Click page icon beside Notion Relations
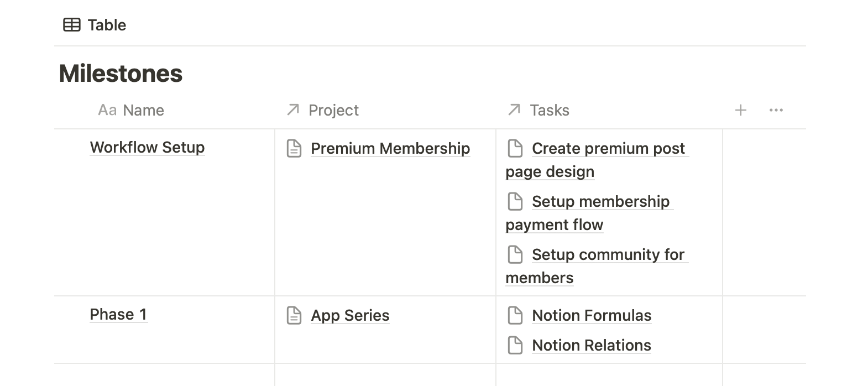Viewport: 868px width, 386px height. (x=515, y=345)
